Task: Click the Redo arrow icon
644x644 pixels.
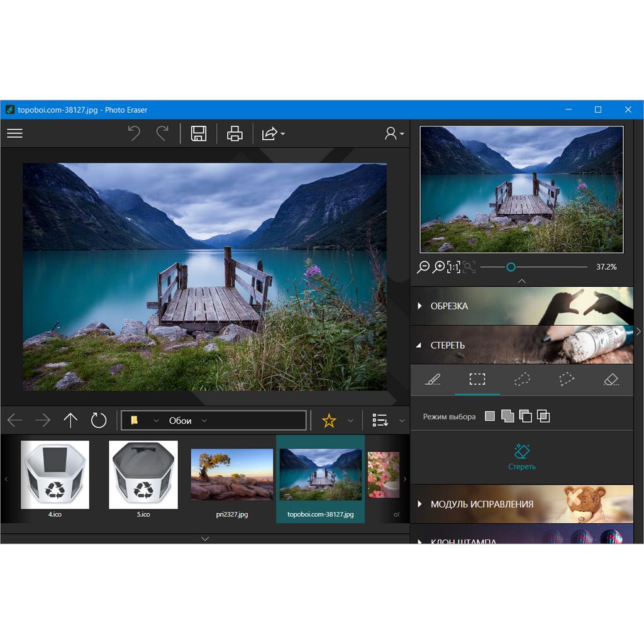Action: point(163,133)
